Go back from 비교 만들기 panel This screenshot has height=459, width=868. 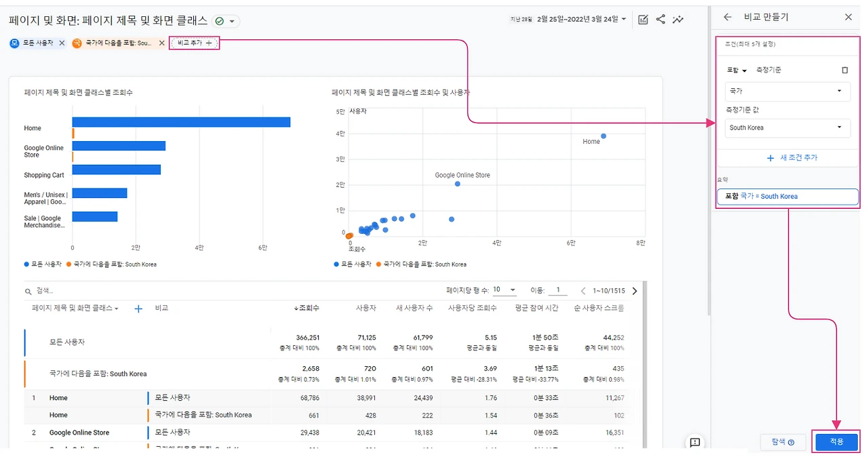click(x=728, y=17)
